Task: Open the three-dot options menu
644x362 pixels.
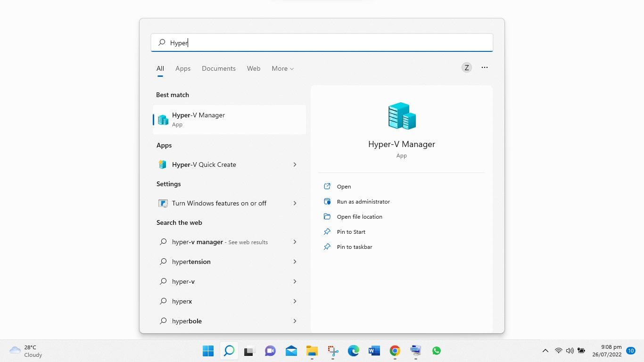Action: click(484, 67)
